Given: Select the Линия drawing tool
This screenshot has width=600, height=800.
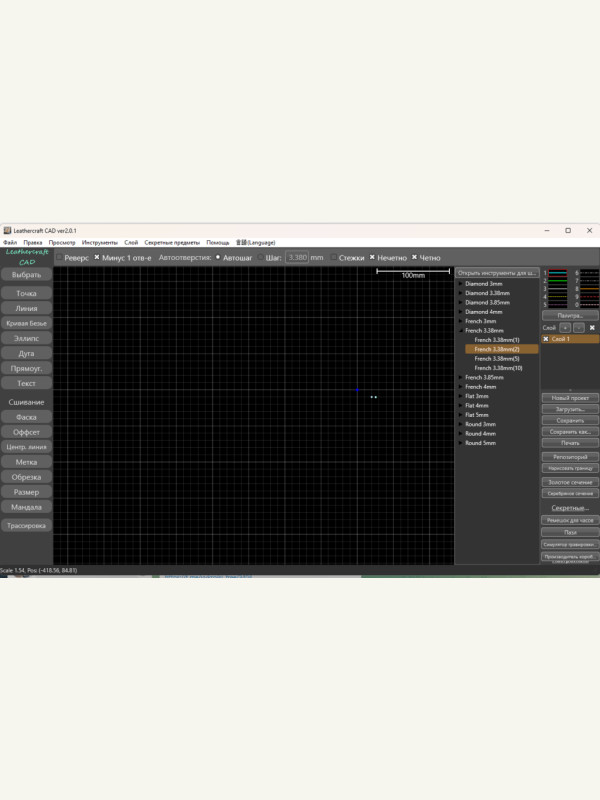Looking at the screenshot, I should [x=27, y=309].
